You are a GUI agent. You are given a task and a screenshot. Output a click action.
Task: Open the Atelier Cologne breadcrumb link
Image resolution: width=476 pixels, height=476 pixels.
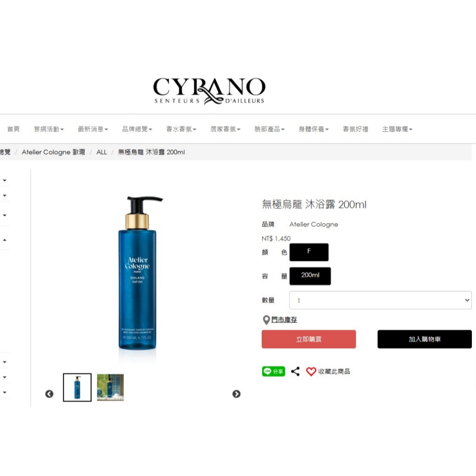click(53, 152)
